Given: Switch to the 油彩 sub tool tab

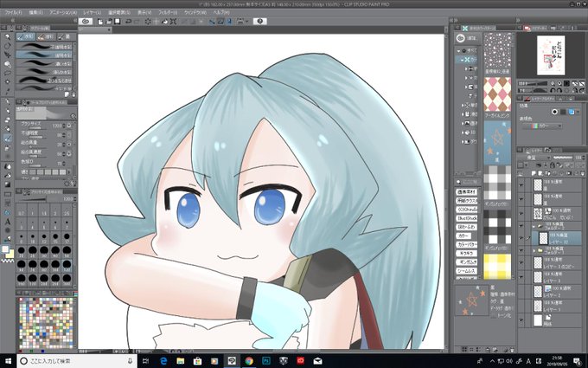Looking at the screenshot, I should tap(46, 36).
